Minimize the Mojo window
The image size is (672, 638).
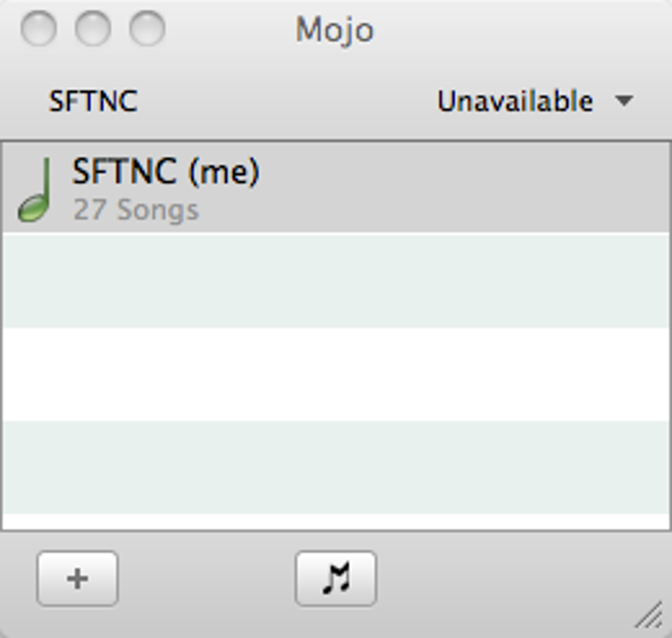coord(92,29)
